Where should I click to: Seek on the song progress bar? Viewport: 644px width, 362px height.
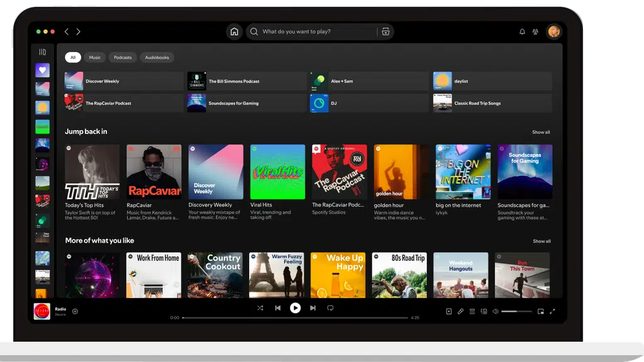pos(295,317)
